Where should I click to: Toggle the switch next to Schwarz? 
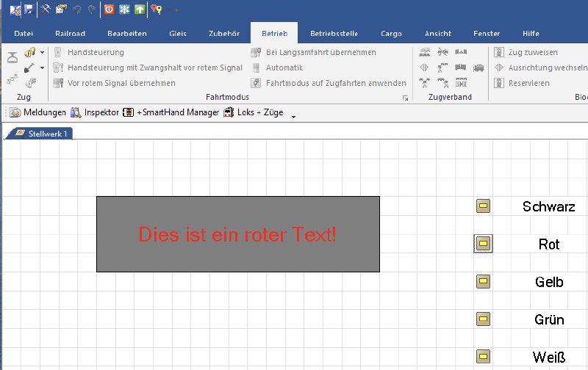483,206
